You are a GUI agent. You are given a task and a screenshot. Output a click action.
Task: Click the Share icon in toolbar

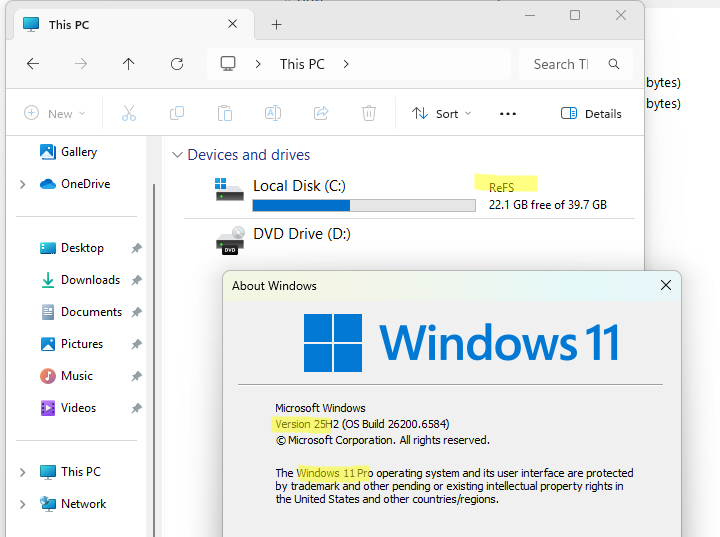[321, 113]
